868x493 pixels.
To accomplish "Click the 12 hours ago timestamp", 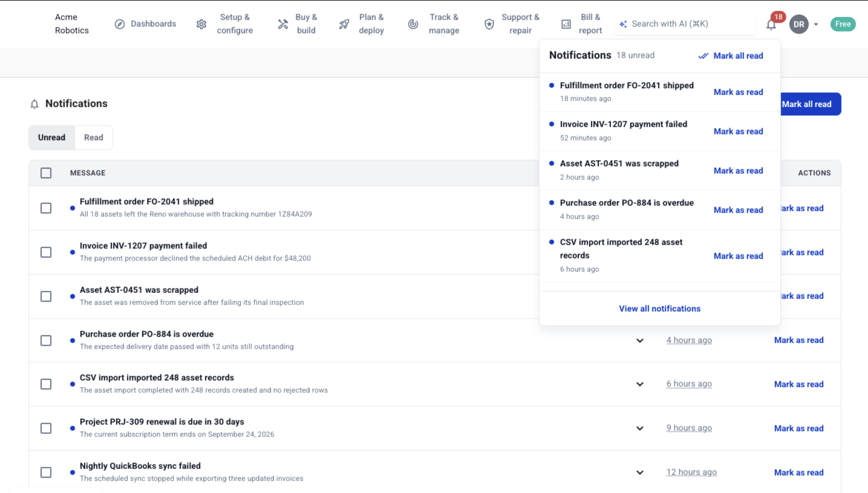I will click(x=692, y=472).
